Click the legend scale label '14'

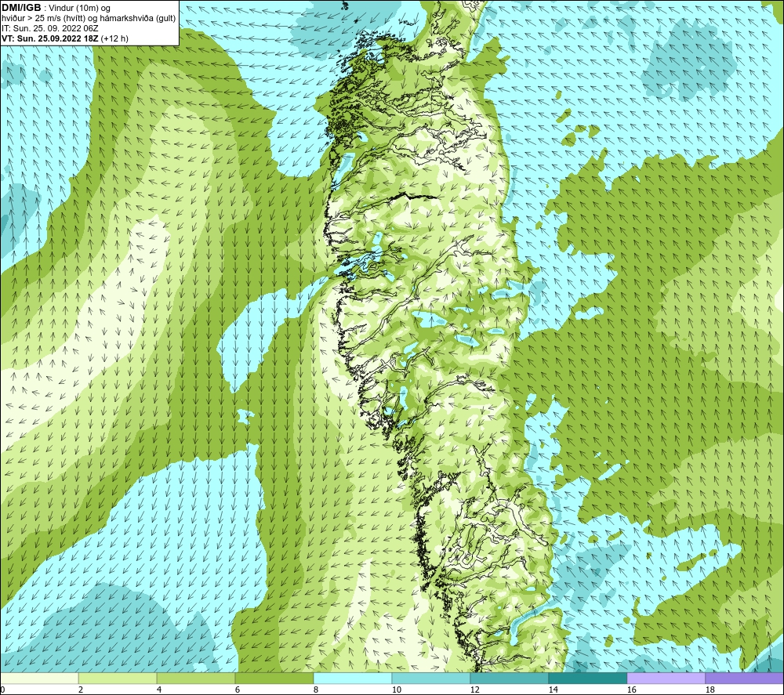[x=553, y=690]
